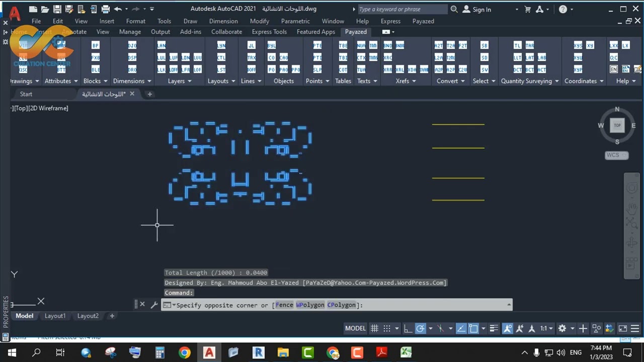Viewport: 644px width, 362px height.
Task: Click the LYN layouts tool icon
Action: [221, 45]
